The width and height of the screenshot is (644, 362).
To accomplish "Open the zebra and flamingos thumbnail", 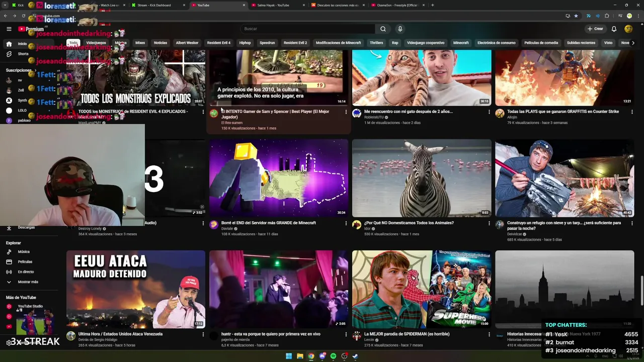I will point(422,178).
